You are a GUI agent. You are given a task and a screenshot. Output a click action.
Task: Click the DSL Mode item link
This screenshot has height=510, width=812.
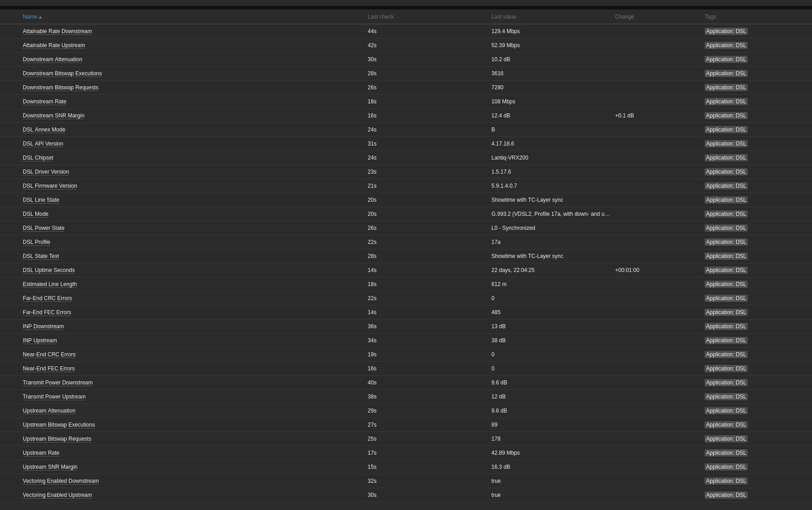[x=35, y=214]
